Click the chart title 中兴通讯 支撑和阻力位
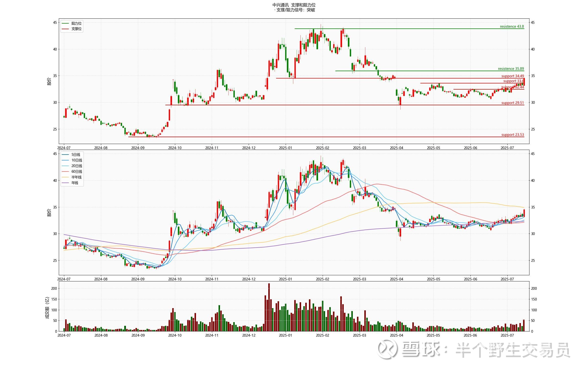The width and height of the screenshot is (588, 368). pos(294,5)
